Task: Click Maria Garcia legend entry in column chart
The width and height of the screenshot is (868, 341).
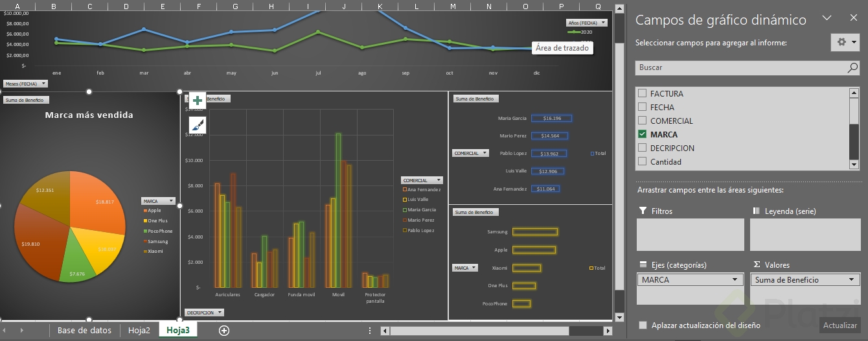Action: point(421,210)
